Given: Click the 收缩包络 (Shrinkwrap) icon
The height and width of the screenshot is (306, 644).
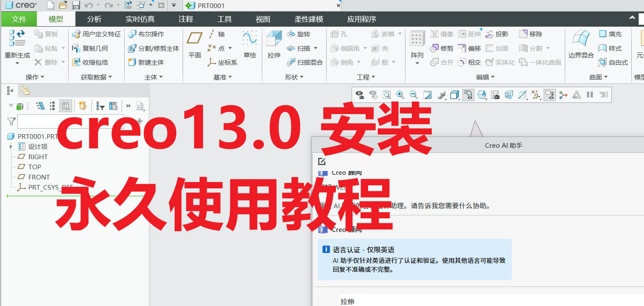Looking at the screenshot, I should coord(76,62).
